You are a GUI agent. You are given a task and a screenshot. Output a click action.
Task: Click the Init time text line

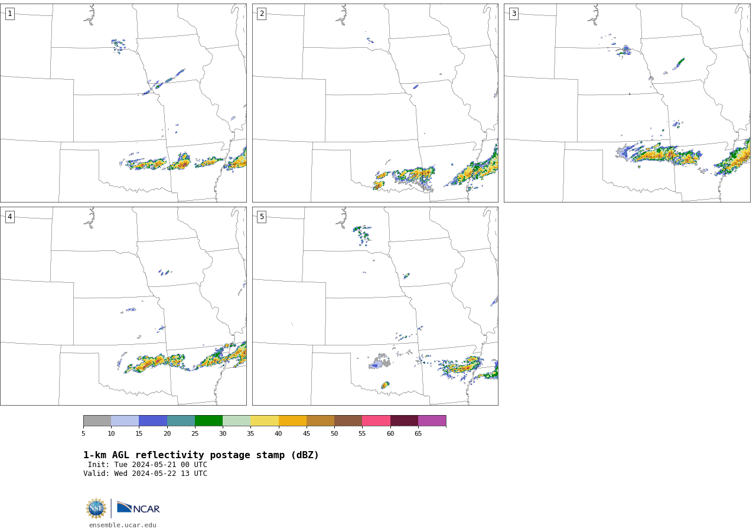[x=148, y=465]
